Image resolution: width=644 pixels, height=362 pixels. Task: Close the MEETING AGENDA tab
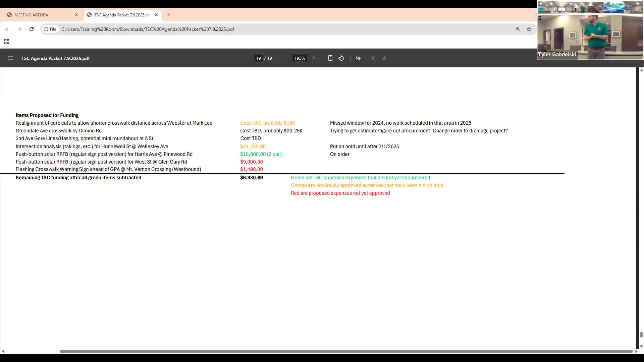(76, 15)
